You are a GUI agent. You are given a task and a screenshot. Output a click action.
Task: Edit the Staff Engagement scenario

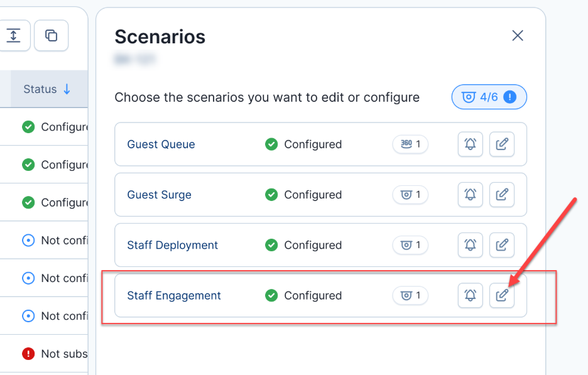(x=501, y=295)
